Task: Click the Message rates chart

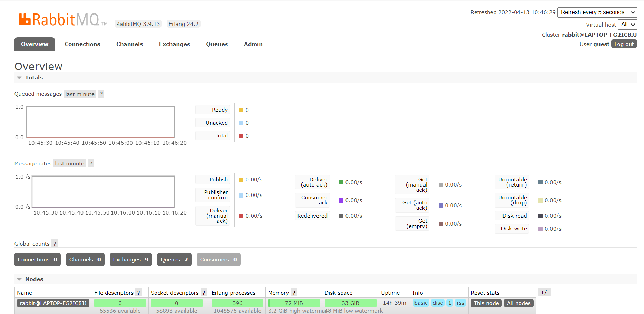Action: click(103, 192)
